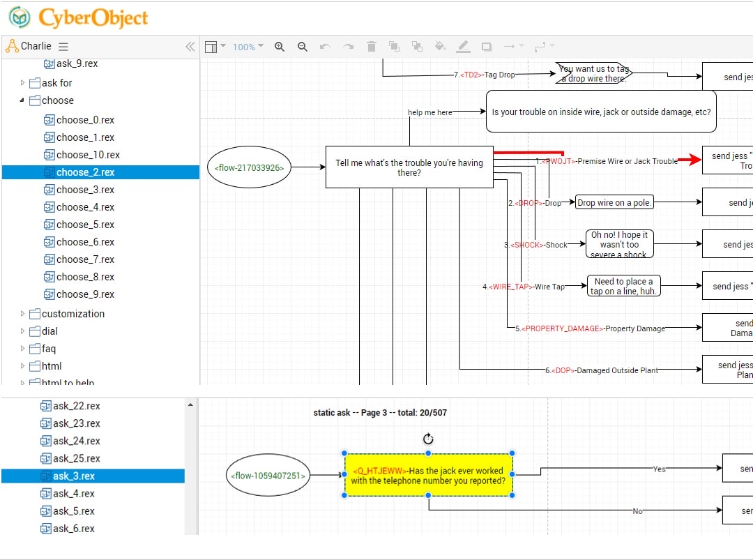Viewport: 753px width, 560px height.
Task: Click the line color pencil icon
Action: pyautogui.click(x=463, y=47)
